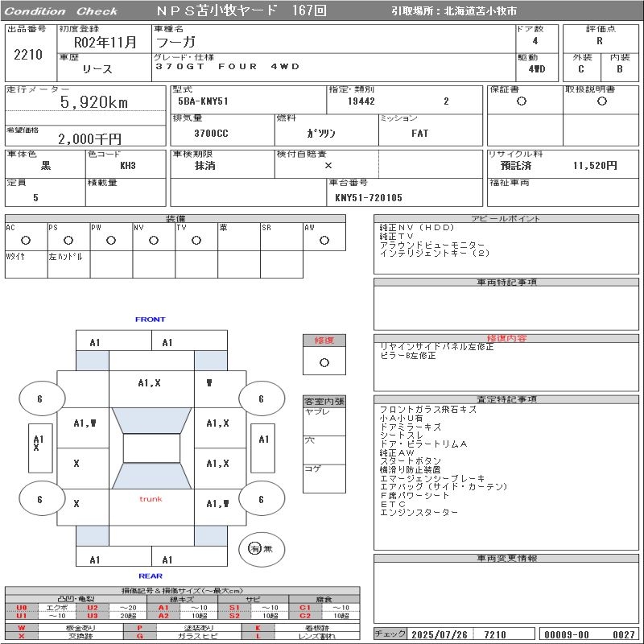Screen dimensions: 644x644
Task: Click the red trunk label
Action: tap(151, 499)
